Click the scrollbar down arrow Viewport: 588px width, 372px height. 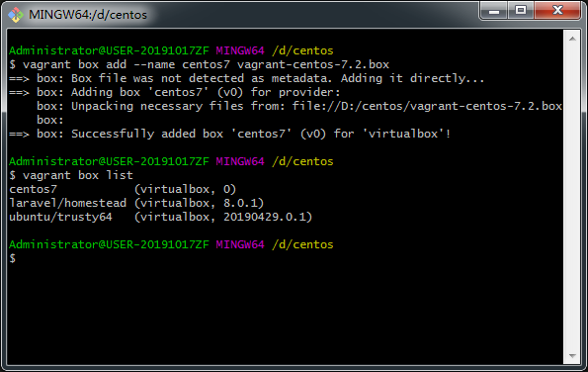[x=572, y=356]
